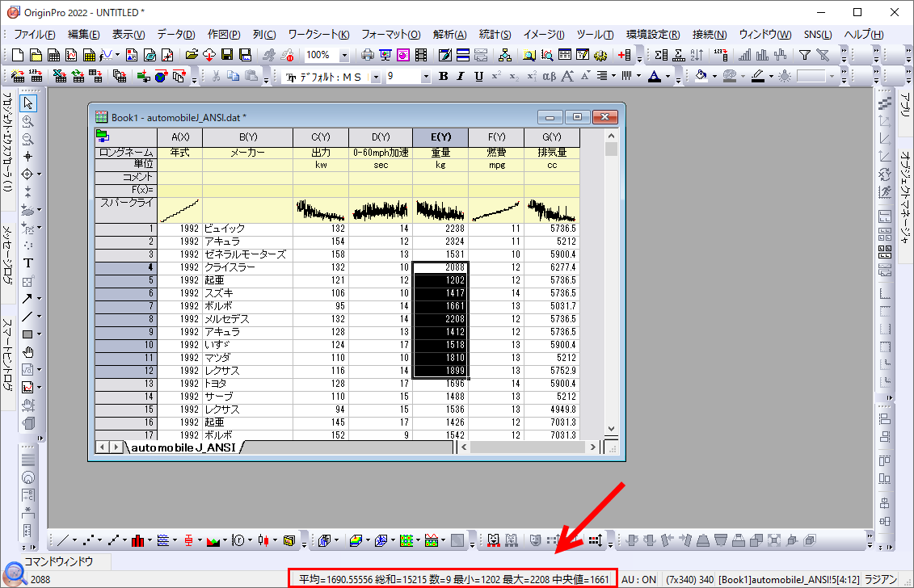
Task: Select the Pointer tool in Tools toolbar
Action: 28,103
